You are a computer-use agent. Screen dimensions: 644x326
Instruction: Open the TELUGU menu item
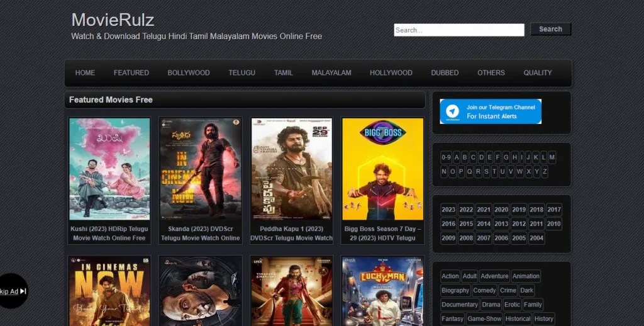[x=241, y=73]
